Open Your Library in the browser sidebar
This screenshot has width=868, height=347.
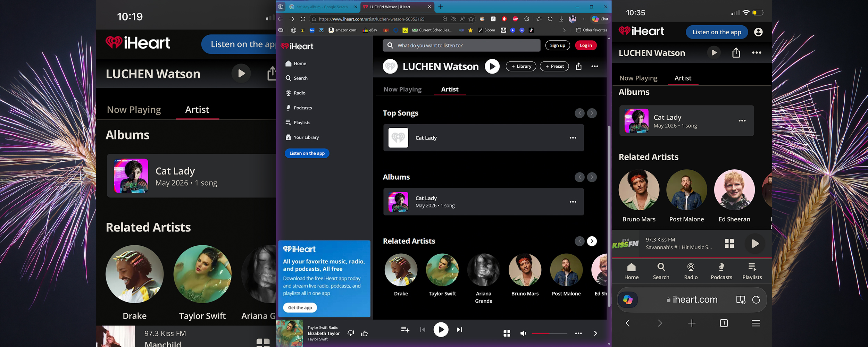(302, 137)
